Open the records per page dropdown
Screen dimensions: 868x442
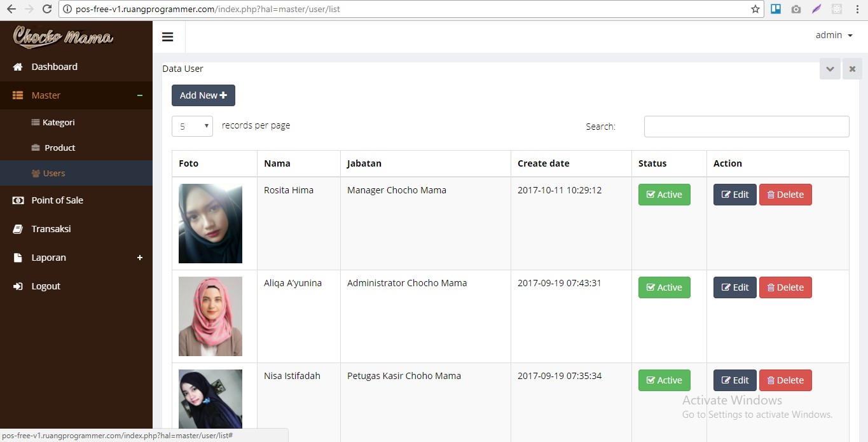pyautogui.click(x=191, y=126)
